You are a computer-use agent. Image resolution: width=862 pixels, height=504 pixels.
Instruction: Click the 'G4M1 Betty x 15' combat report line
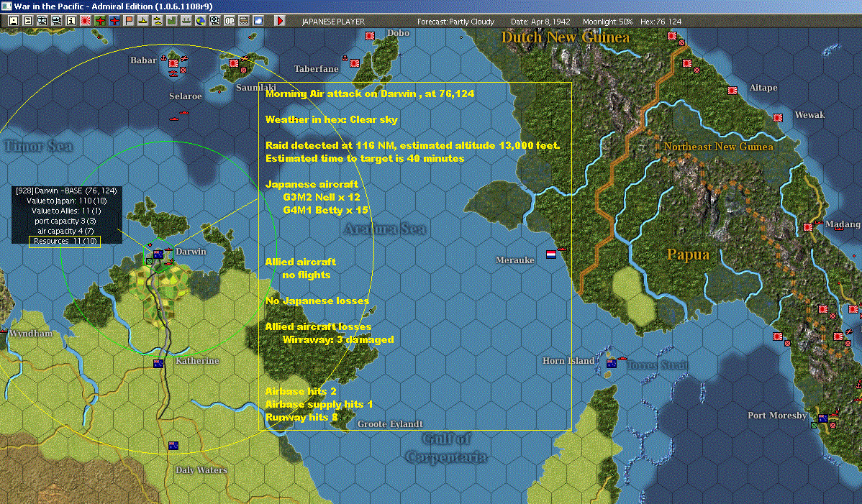pyautogui.click(x=325, y=210)
